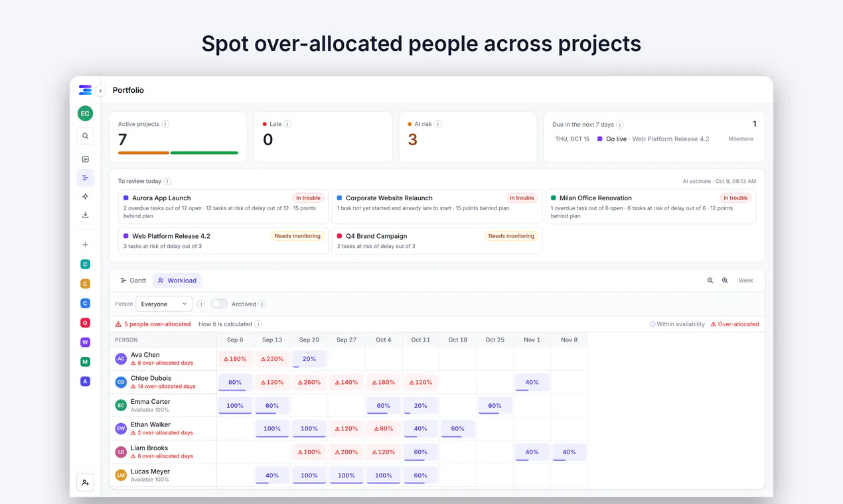Image resolution: width=843 pixels, height=504 pixels.
Task: Open the Aurora App Launch review card
Action: pos(223,207)
